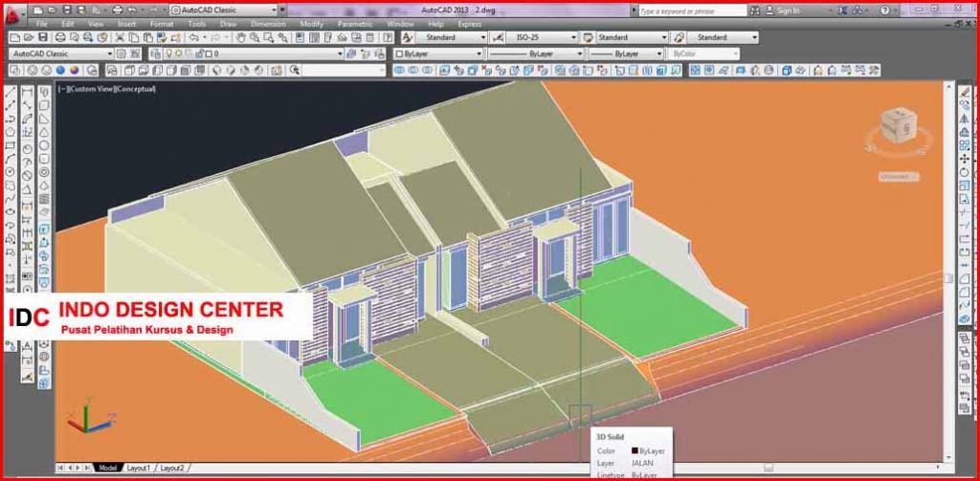Viewport: 980px width, 481px height.
Task: Click the Help question mark in title bar
Action: click(885, 11)
